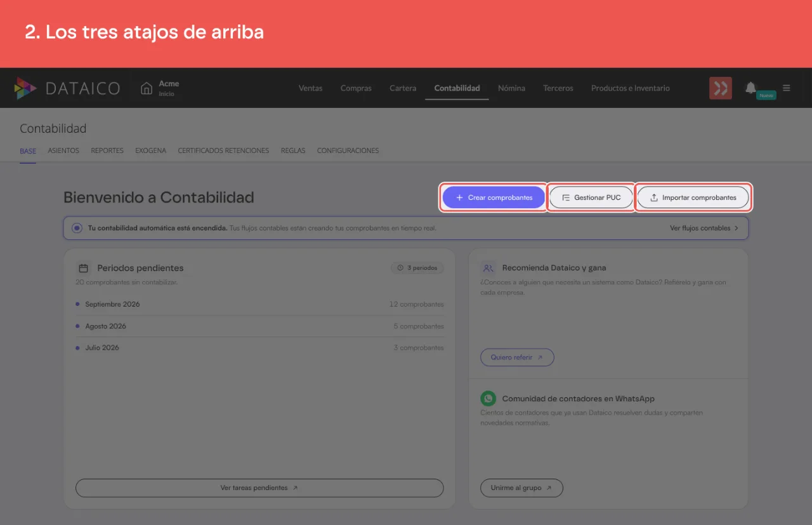
Task: Click the Dataico logo
Action: (67, 88)
